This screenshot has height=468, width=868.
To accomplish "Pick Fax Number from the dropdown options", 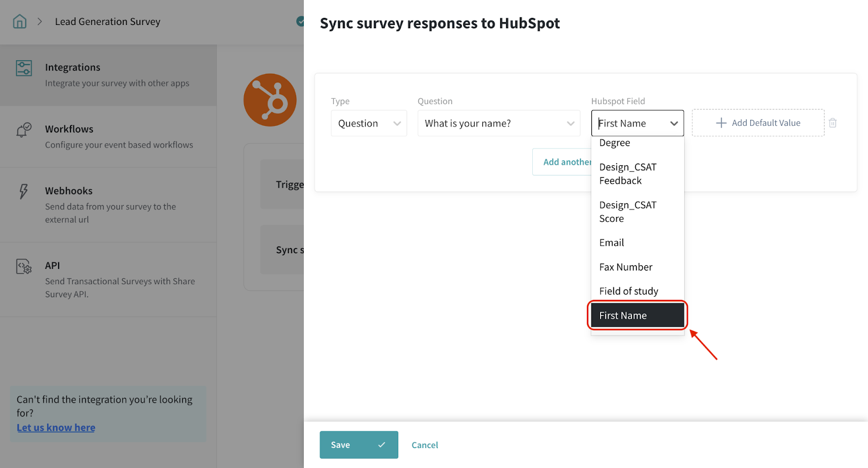I will (626, 267).
